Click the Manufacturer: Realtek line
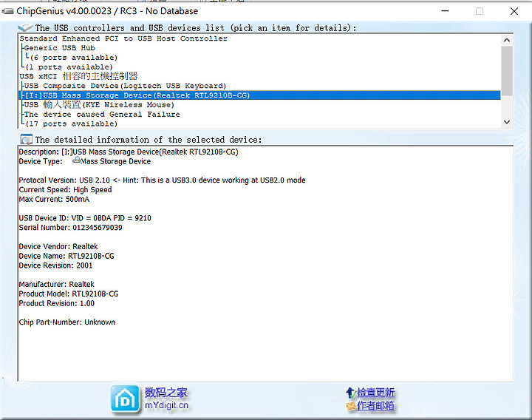 pyautogui.click(x=57, y=284)
